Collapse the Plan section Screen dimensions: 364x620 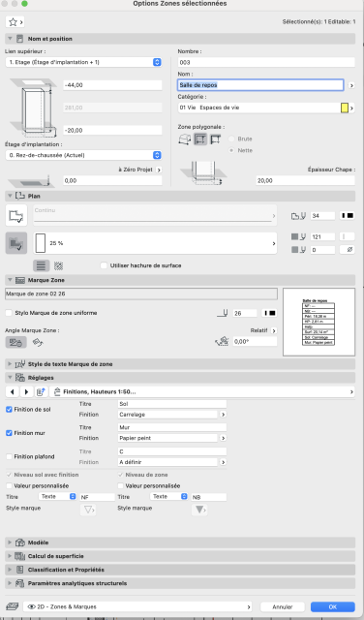(x=10, y=196)
